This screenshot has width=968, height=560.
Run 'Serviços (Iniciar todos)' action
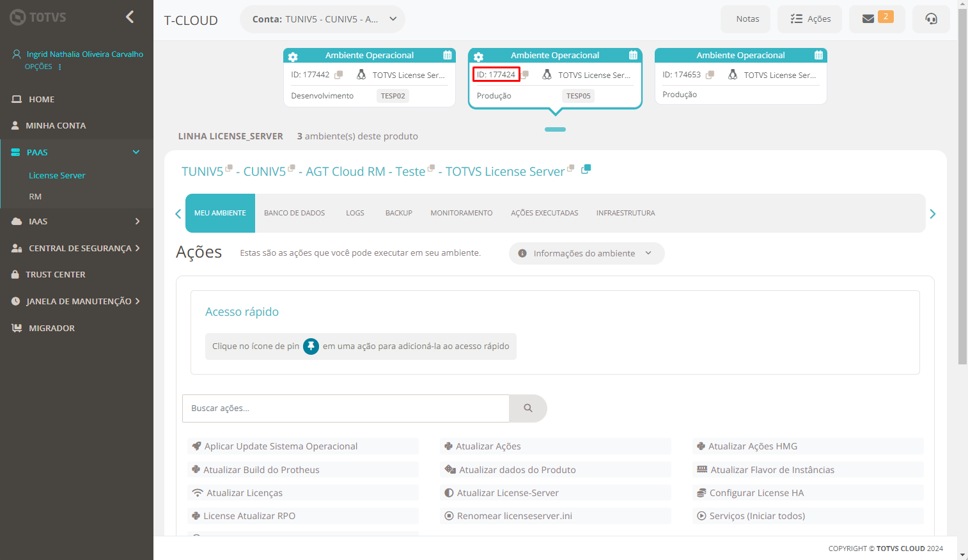pos(808,516)
